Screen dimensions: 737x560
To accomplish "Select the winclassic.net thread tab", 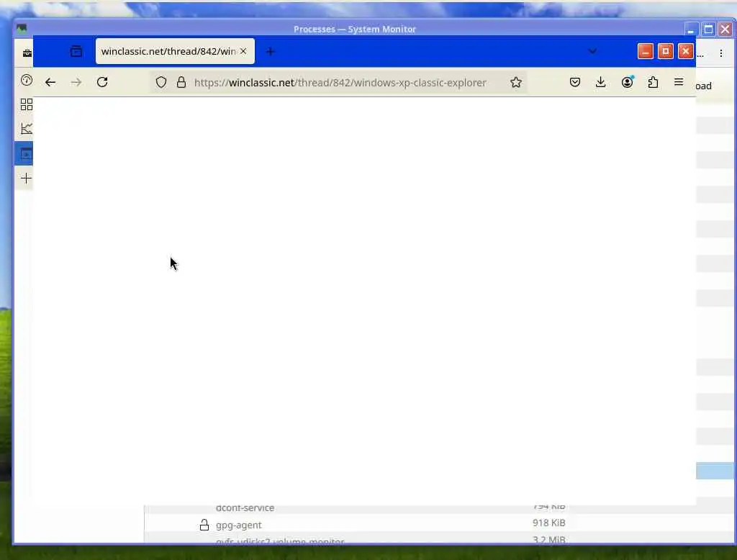I will [175, 51].
